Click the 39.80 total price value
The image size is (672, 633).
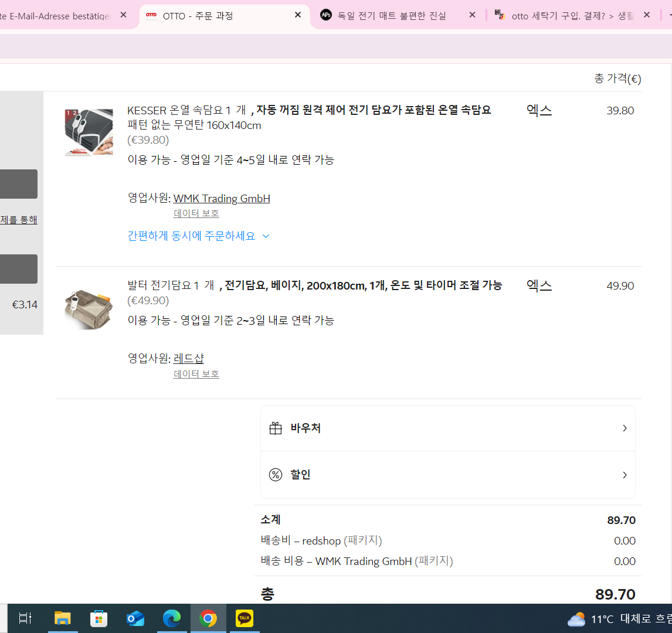[620, 111]
